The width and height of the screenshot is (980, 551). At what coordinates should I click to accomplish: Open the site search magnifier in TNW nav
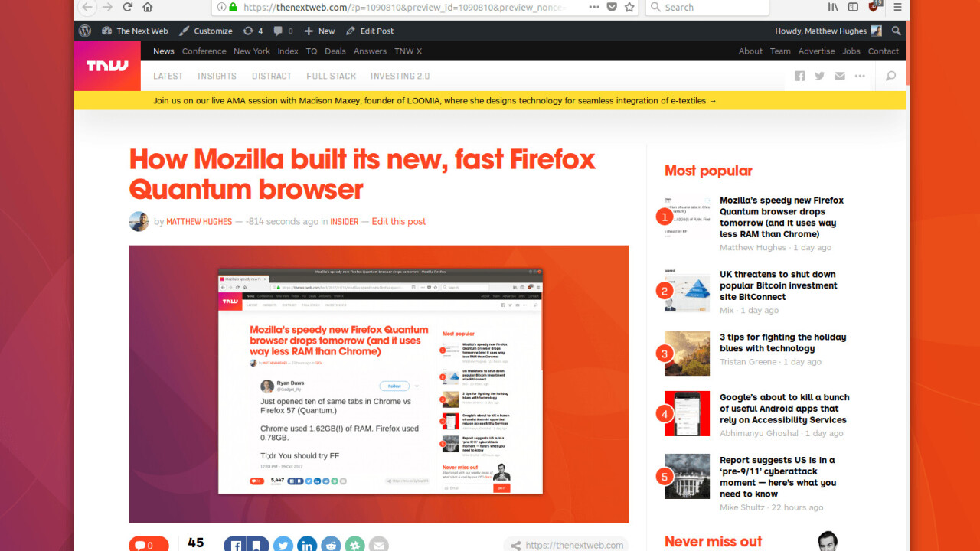point(890,76)
